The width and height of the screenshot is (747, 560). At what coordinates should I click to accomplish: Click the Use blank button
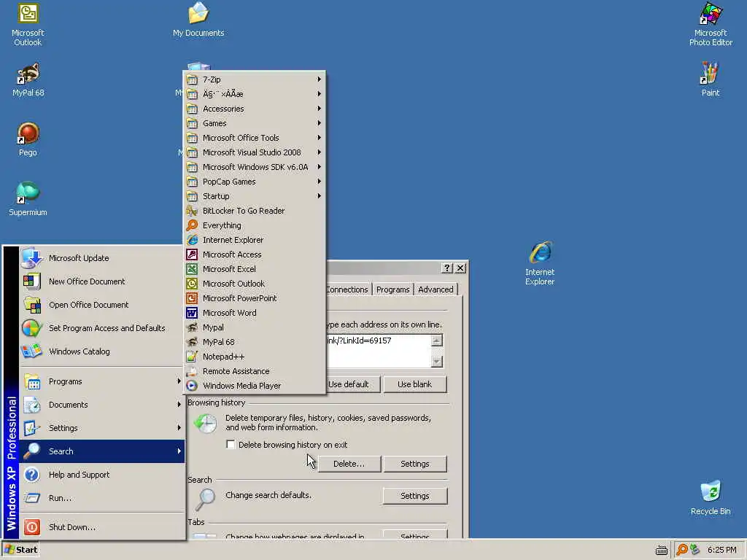coord(414,384)
